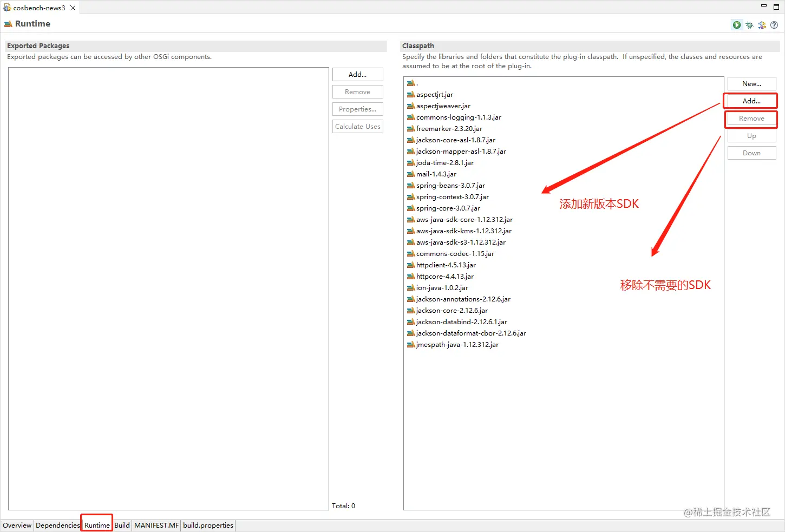Select commons-codec-1.15.jar entry
The image size is (785, 532).
tap(450, 254)
